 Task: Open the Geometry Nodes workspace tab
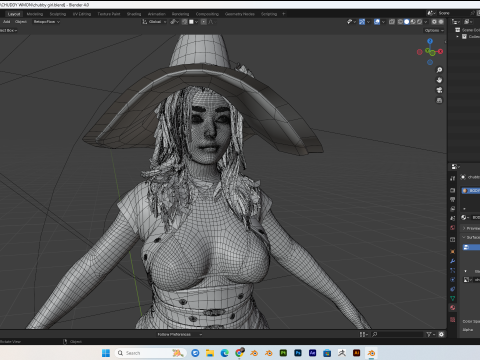[x=239, y=14]
